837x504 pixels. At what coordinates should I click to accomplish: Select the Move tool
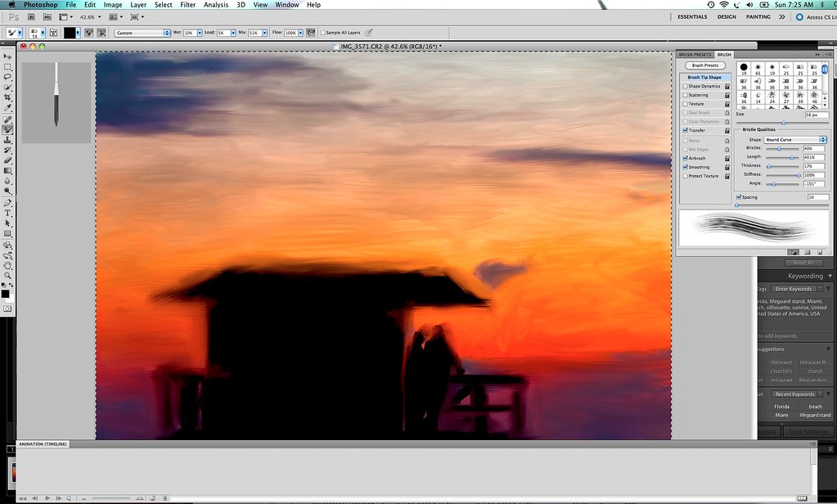[x=9, y=57]
